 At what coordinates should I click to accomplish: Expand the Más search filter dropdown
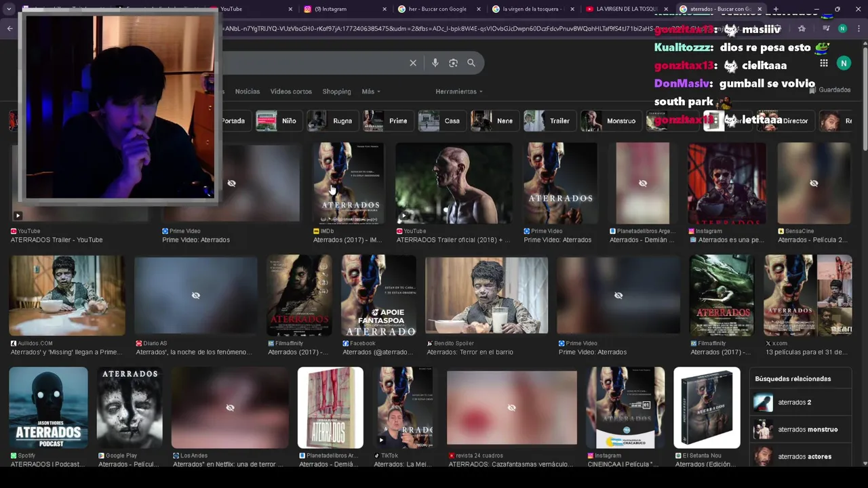coord(371,91)
